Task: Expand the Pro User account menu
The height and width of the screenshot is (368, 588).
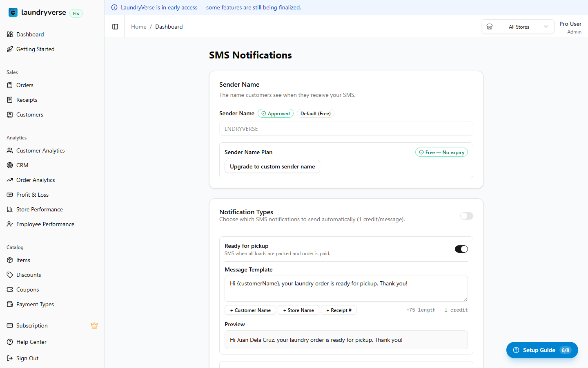Action: (570, 27)
